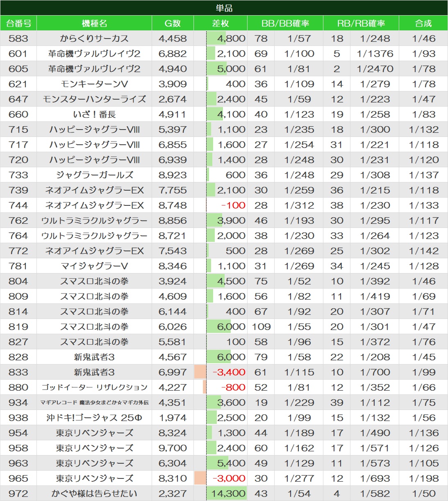Screen dimensions: 448x501
Task: Click the -100 difference value in row 744
Action: 233,205
